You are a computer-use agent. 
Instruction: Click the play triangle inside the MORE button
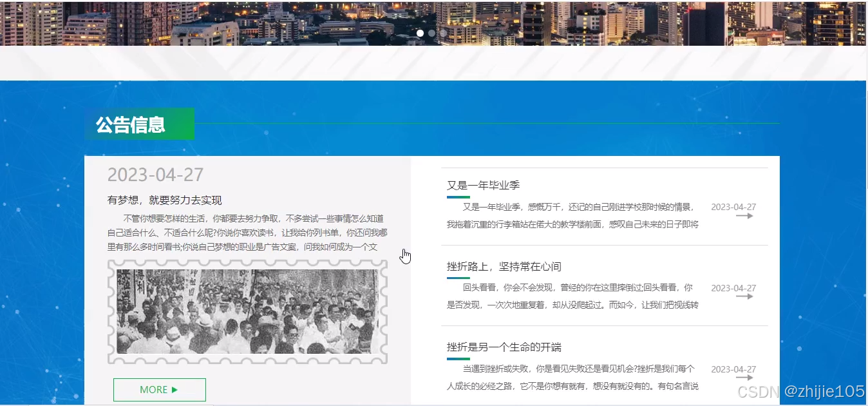[176, 389]
